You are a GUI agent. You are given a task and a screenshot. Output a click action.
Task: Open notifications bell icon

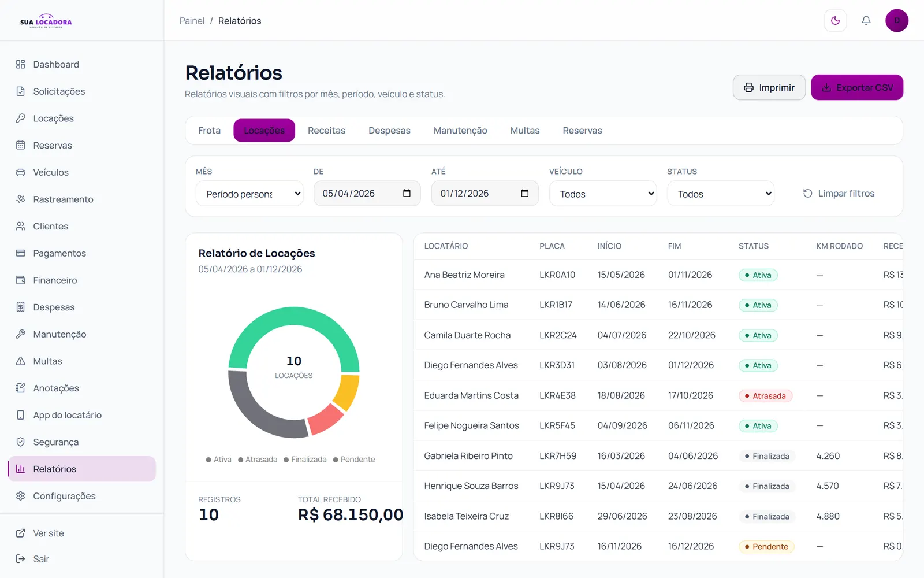pyautogui.click(x=866, y=21)
